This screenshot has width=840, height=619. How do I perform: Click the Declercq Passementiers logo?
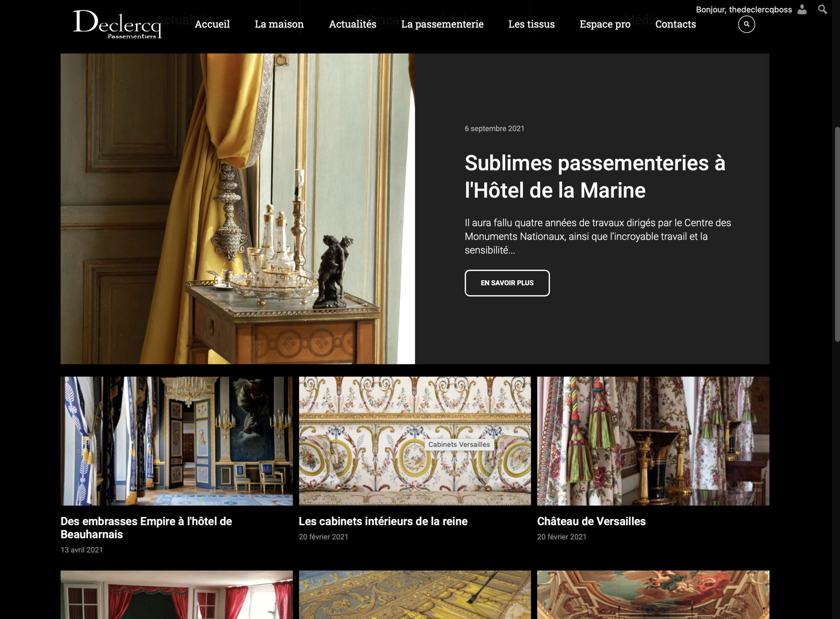tap(117, 24)
